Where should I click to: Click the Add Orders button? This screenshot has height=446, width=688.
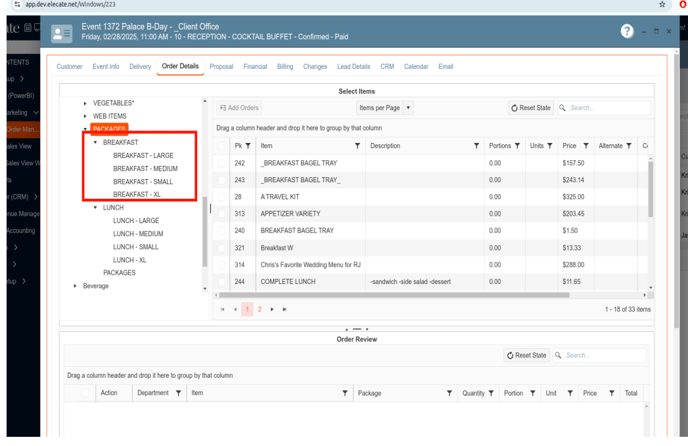tap(239, 108)
